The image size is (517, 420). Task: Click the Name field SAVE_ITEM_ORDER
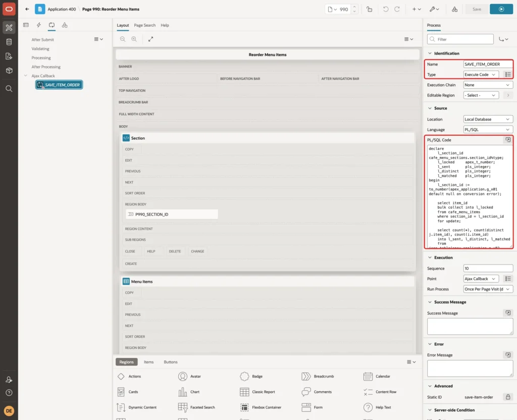coord(488,64)
